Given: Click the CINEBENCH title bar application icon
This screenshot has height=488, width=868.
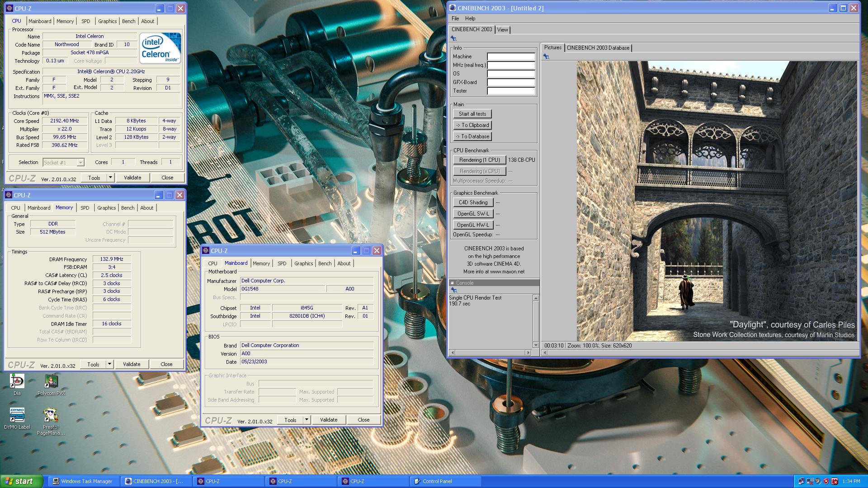Looking at the screenshot, I should pyautogui.click(x=453, y=8).
